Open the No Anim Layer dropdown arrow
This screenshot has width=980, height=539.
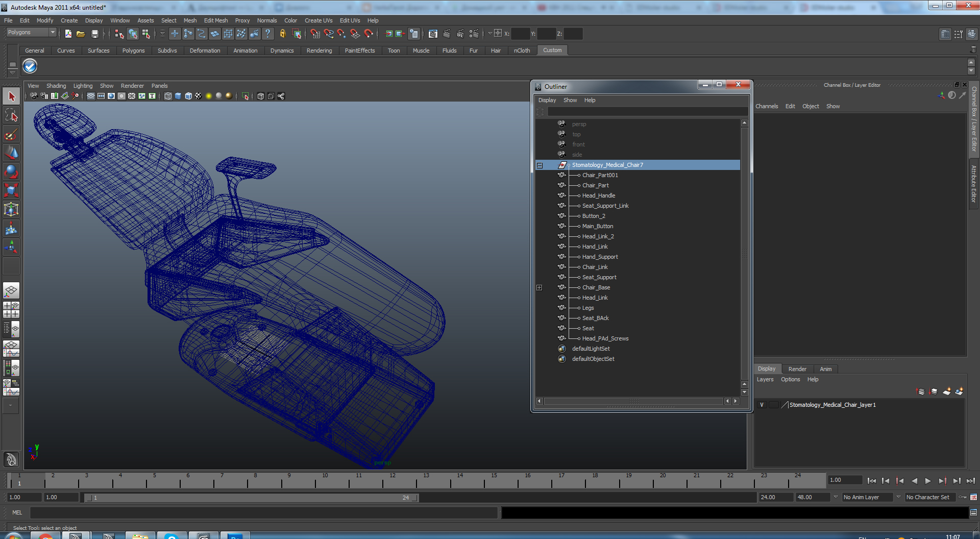point(836,497)
